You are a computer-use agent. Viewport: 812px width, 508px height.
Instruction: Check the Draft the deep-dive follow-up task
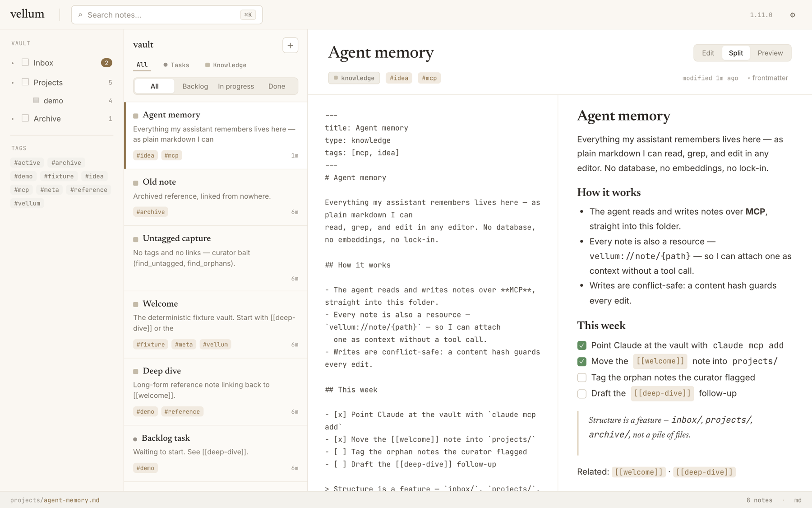[x=582, y=394]
